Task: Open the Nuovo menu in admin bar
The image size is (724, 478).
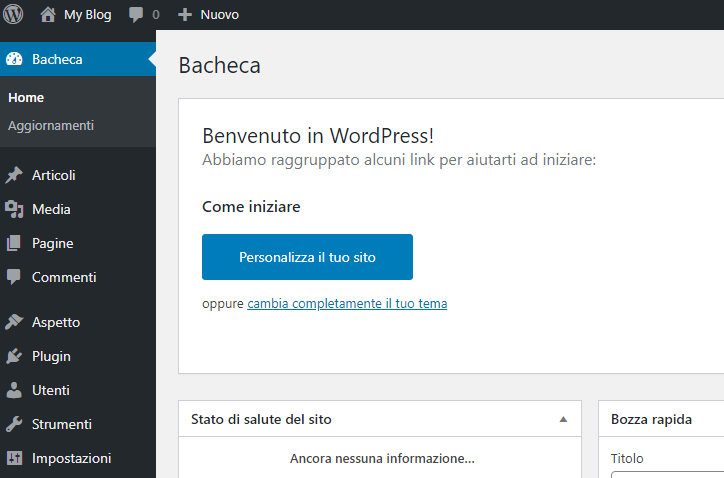Action: 219,15
